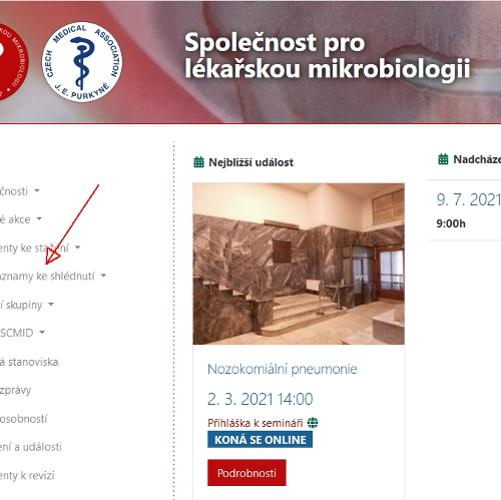Open the 'akce' dropdown arrow
The width and height of the screenshot is (501, 500).
pyautogui.click(x=39, y=219)
